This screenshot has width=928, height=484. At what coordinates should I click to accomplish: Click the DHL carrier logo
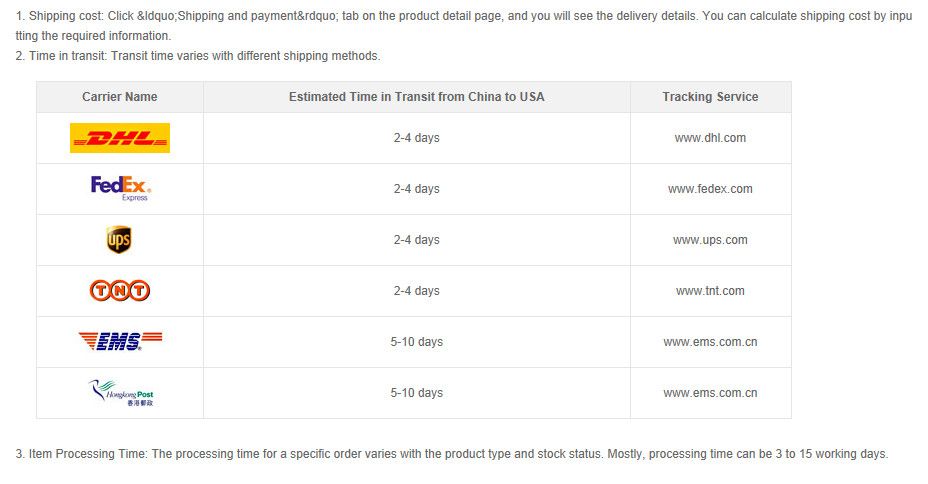pos(120,138)
